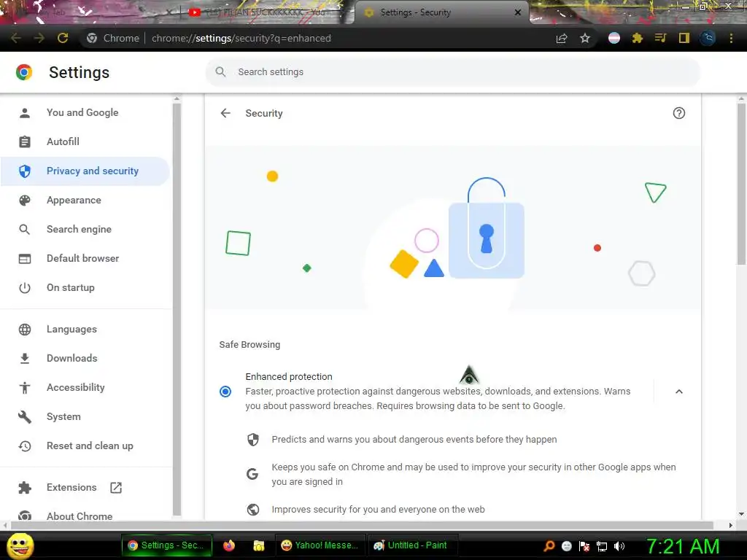747x560 pixels.
Task: Open the profile avatar in Chrome toolbar
Action: pyautogui.click(x=708, y=38)
